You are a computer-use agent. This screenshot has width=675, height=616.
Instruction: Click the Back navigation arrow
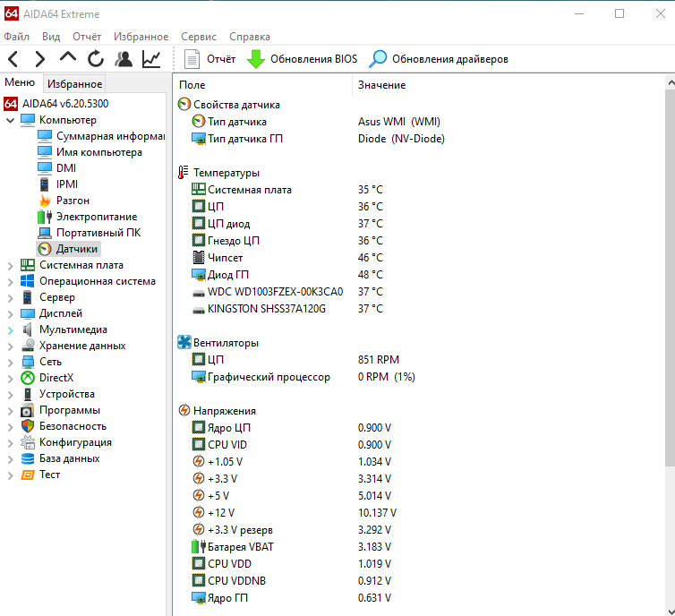13,59
